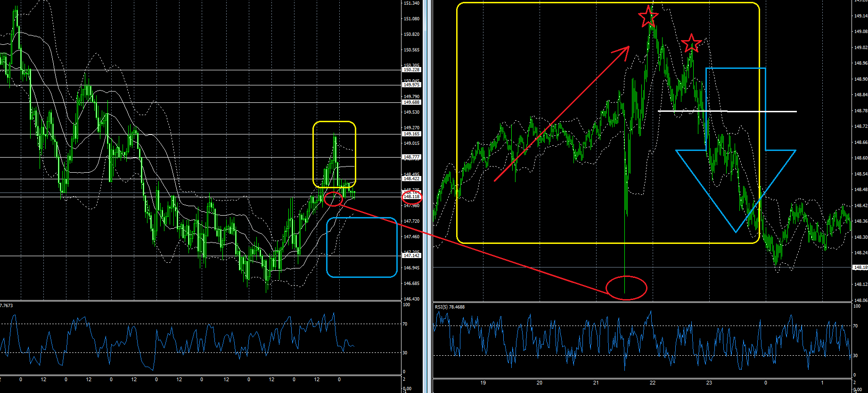Click the 148.777 price level label

(x=411, y=157)
